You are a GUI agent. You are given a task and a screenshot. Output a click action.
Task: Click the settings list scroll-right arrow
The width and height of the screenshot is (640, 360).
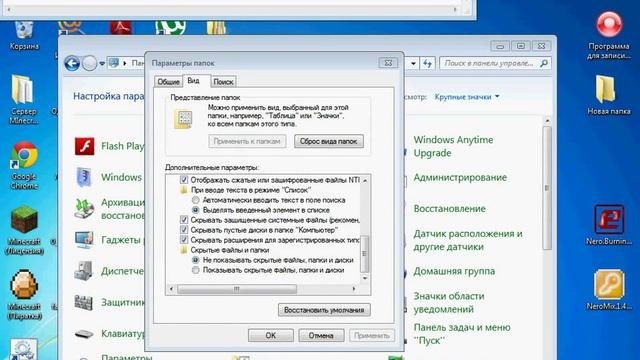click(354, 289)
